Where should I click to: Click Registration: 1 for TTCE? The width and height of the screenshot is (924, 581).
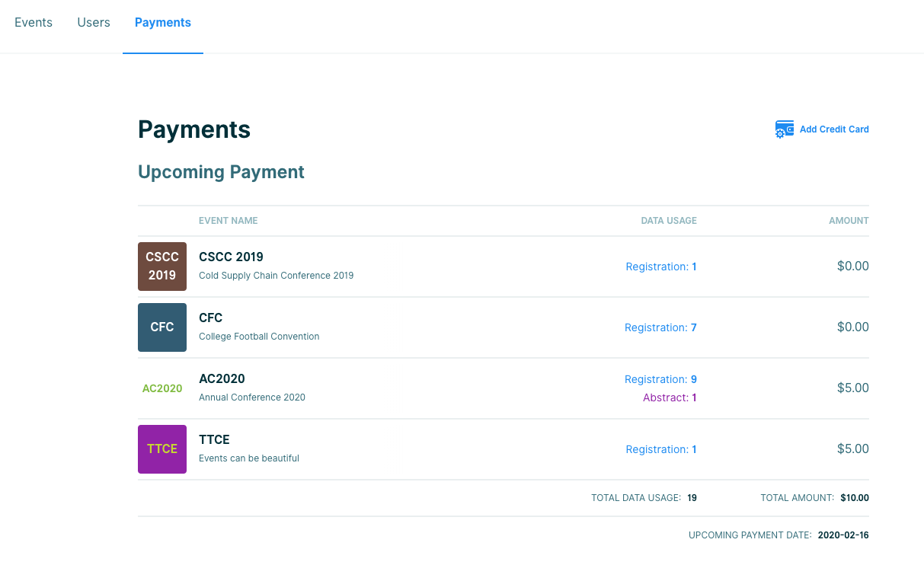[x=660, y=450]
